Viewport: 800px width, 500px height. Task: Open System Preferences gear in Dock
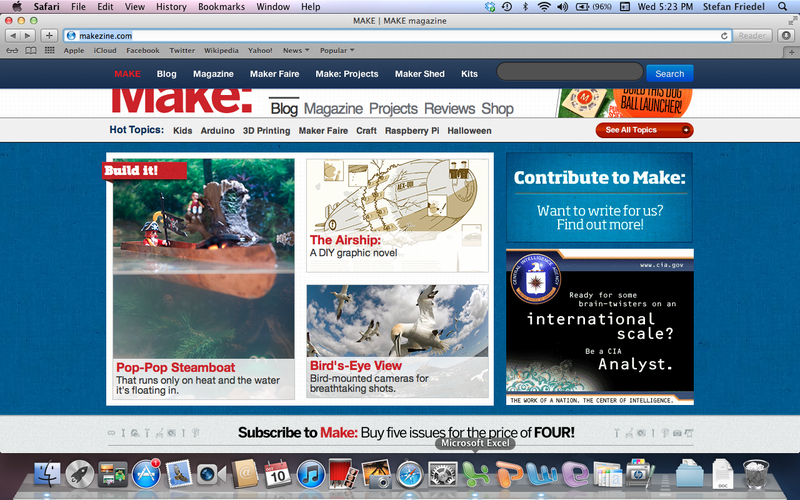coord(442,474)
